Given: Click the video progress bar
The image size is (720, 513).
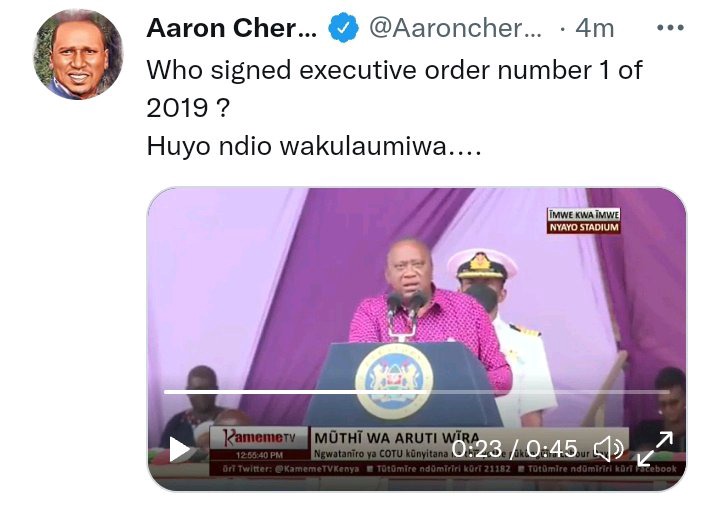Looking at the screenshot, I should tap(416, 392).
